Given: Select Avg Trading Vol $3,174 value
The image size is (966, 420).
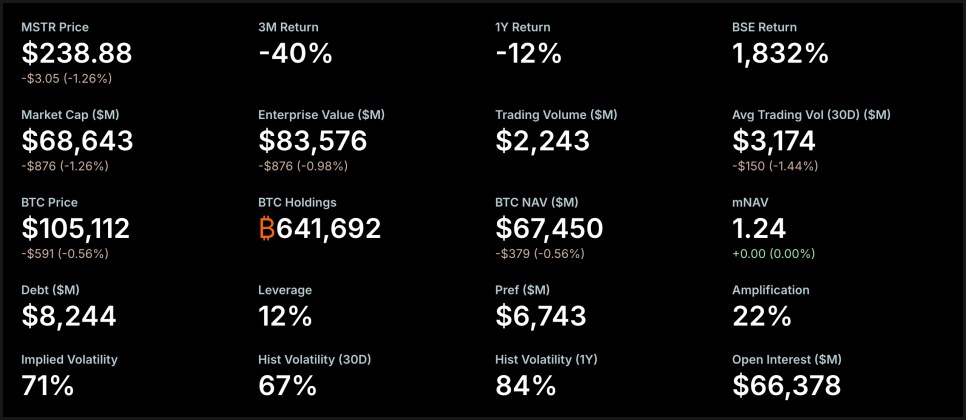Looking at the screenshot, I should pyautogui.click(x=774, y=141).
